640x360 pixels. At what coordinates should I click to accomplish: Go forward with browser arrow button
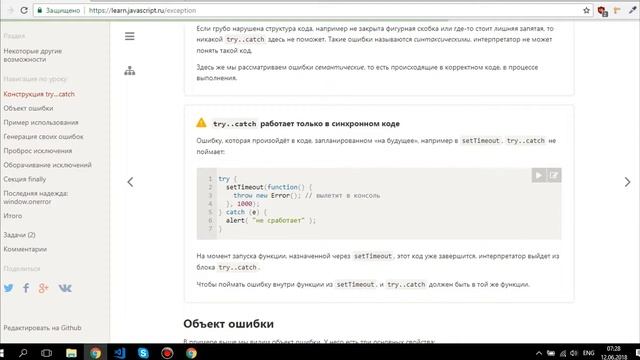[x=11, y=10]
